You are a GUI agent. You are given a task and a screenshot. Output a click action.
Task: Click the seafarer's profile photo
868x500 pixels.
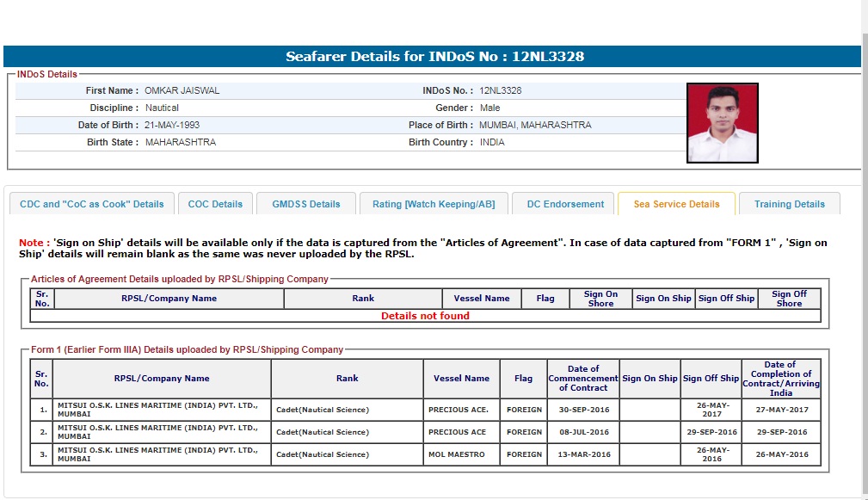click(722, 123)
